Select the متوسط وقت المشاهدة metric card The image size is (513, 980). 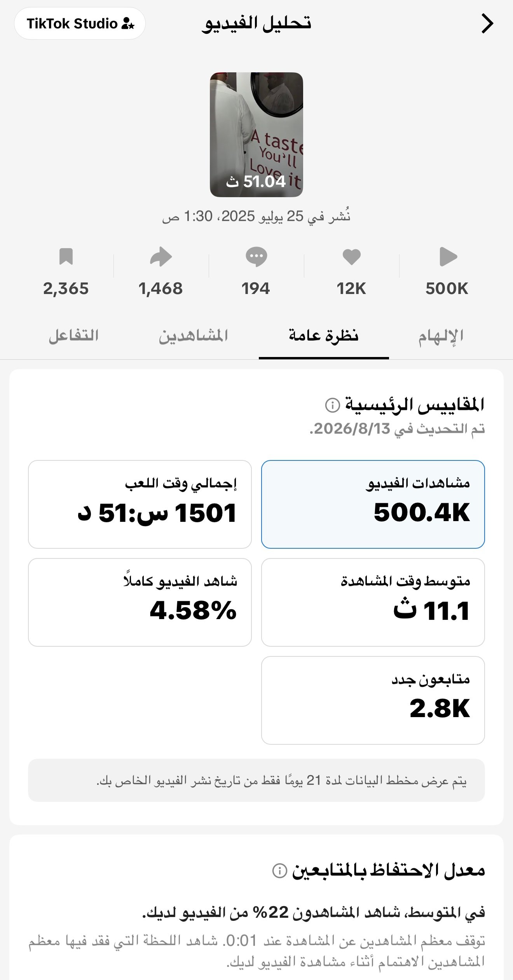[x=373, y=602]
